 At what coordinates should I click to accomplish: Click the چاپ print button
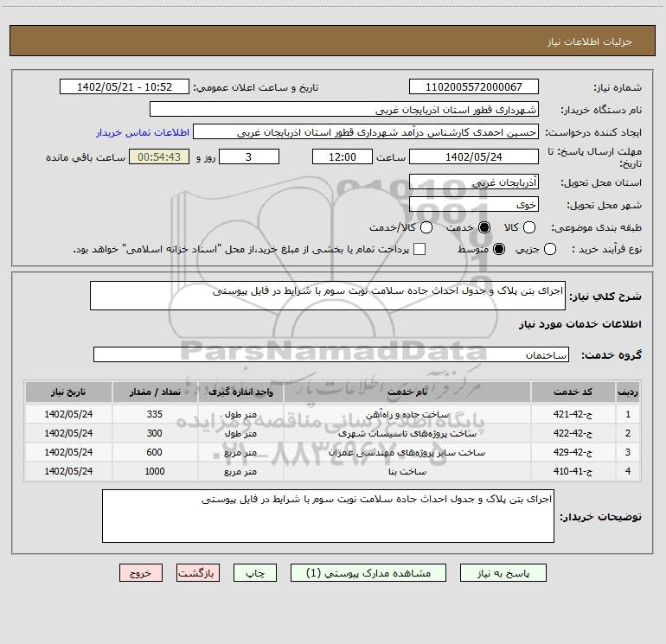(255, 573)
